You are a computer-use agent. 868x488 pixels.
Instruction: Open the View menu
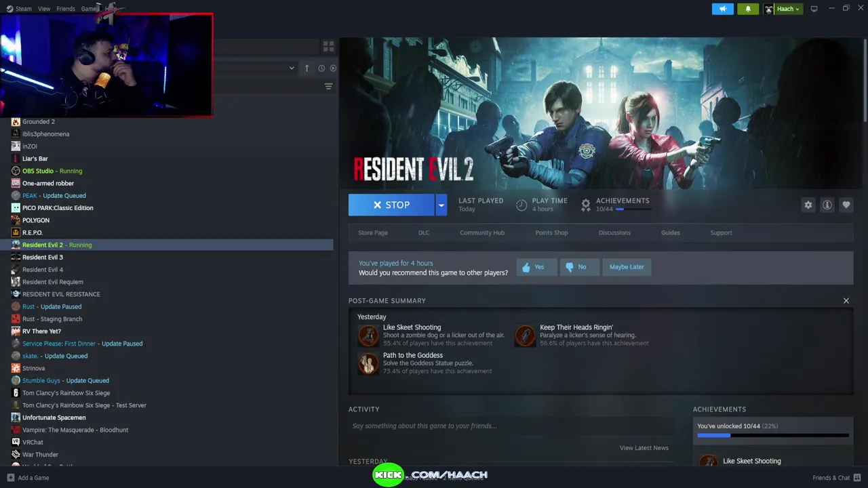pyautogui.click(x=44, y=9)
